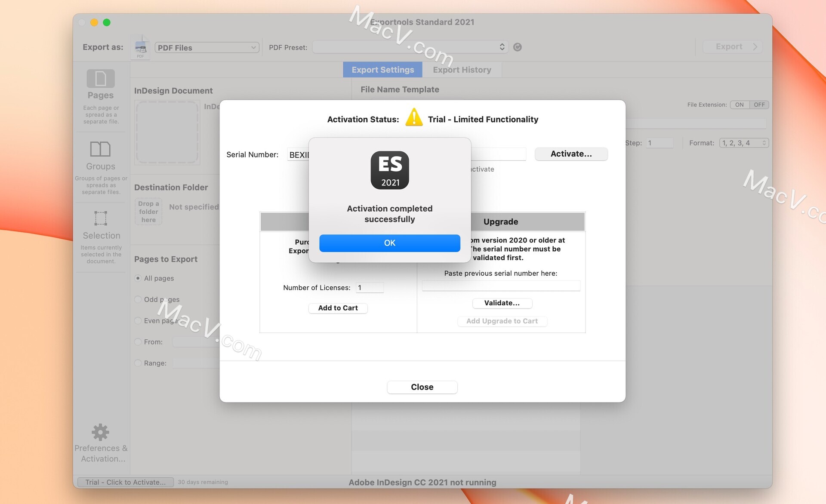Select the Selection export mode icon
Image resolution: width=826 pixels, height=504 pixels.
[101, 218]
